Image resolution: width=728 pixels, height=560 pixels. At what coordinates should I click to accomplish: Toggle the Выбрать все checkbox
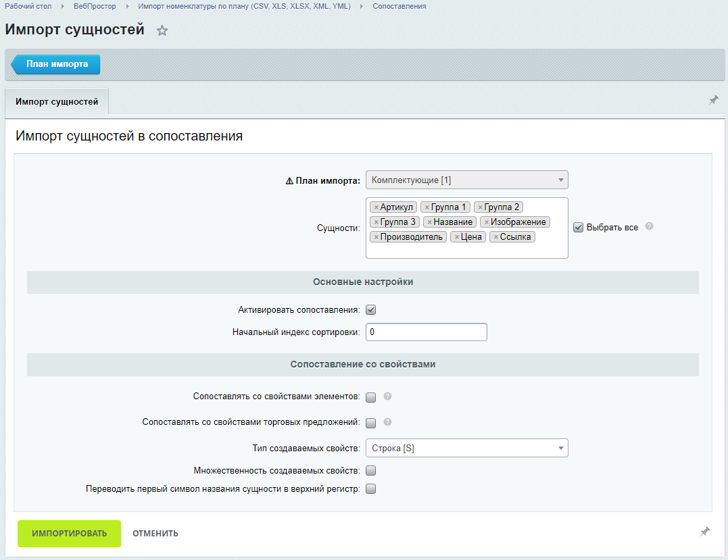tap(578, 228)
